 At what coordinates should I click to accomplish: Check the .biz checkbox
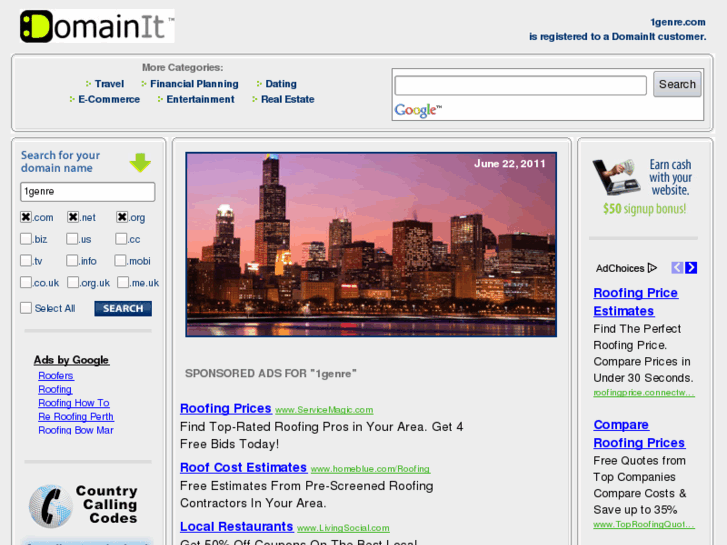pyautogui.click(x=26, y=239)
